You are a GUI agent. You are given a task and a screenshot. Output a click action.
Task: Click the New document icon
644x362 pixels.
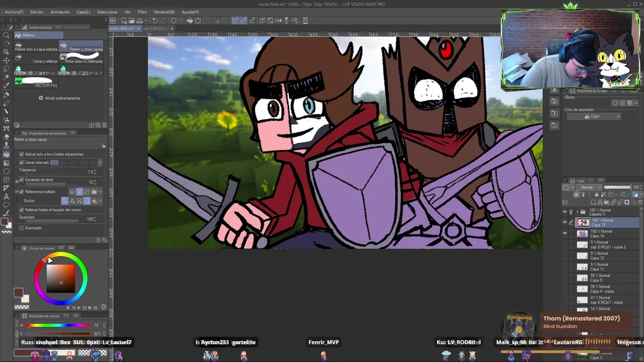tap(123, 21)
